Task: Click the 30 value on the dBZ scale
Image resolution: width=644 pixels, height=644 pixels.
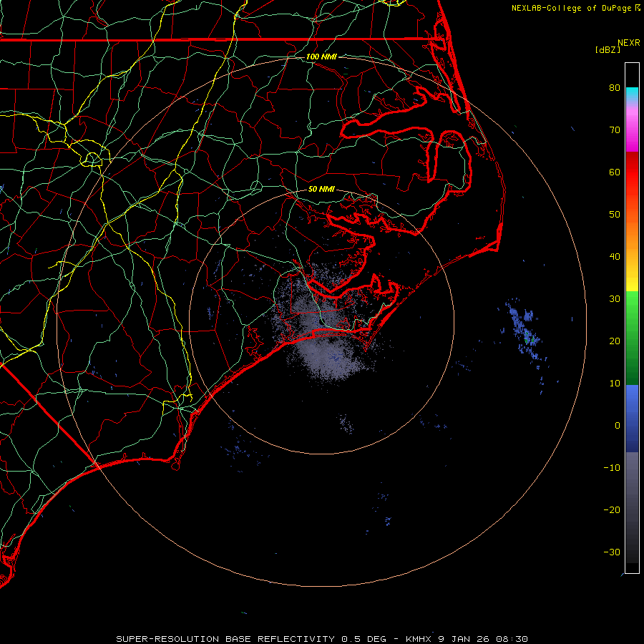Action: 615,298
